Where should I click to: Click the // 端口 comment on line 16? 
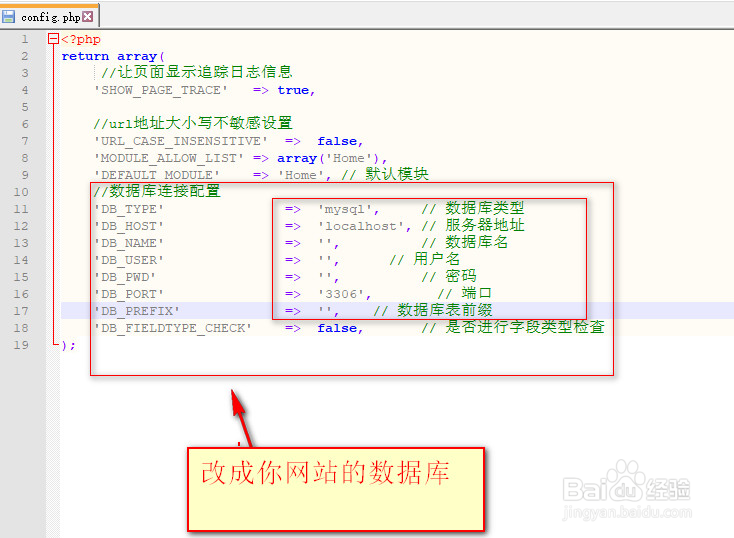click(x=464, y=293)
